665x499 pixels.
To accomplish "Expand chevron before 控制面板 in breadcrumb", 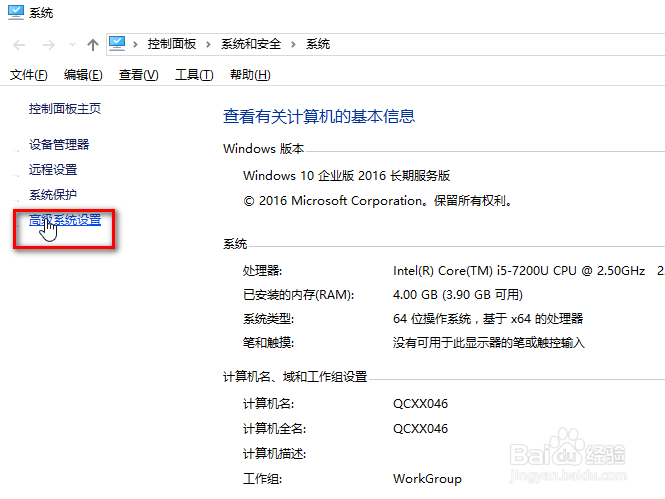I will point(135,44).
